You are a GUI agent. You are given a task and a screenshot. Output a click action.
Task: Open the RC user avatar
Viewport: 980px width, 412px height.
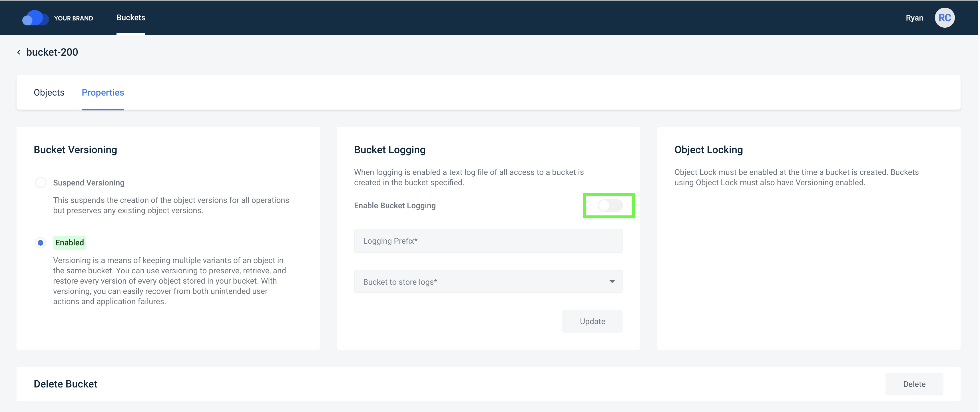click(x=945, y=18)
